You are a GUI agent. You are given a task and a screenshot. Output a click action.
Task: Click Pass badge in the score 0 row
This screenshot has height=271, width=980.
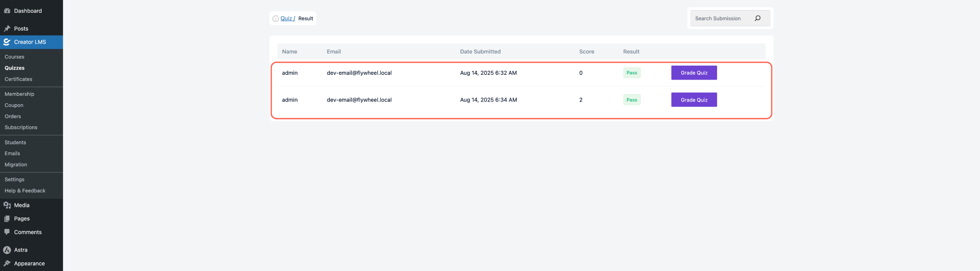click(x=632, y=73)
